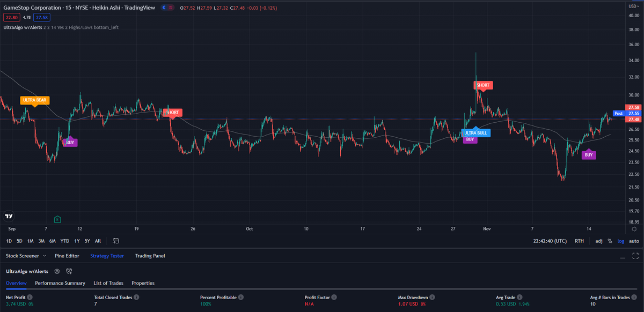The width and height of the screenshot is (644, 312).
Task: Toggle dividend adjustment with 'adj'
Action: click(598, 241)
